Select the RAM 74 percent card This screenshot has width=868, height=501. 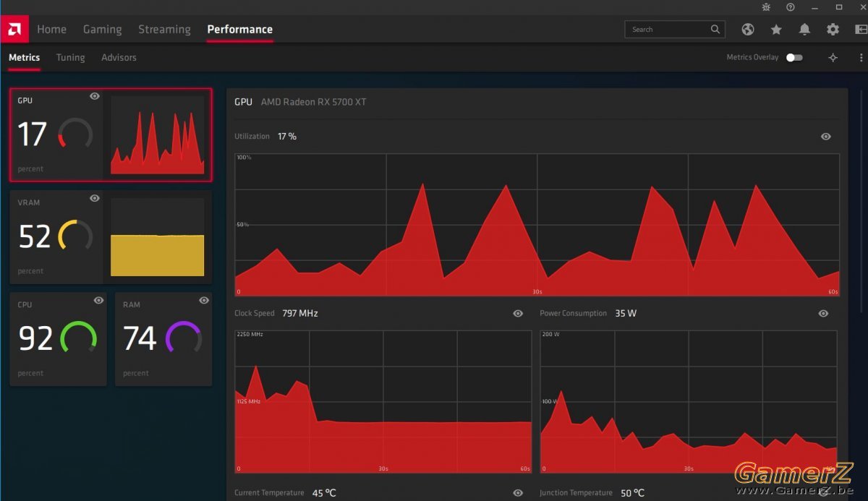point(163,339)
